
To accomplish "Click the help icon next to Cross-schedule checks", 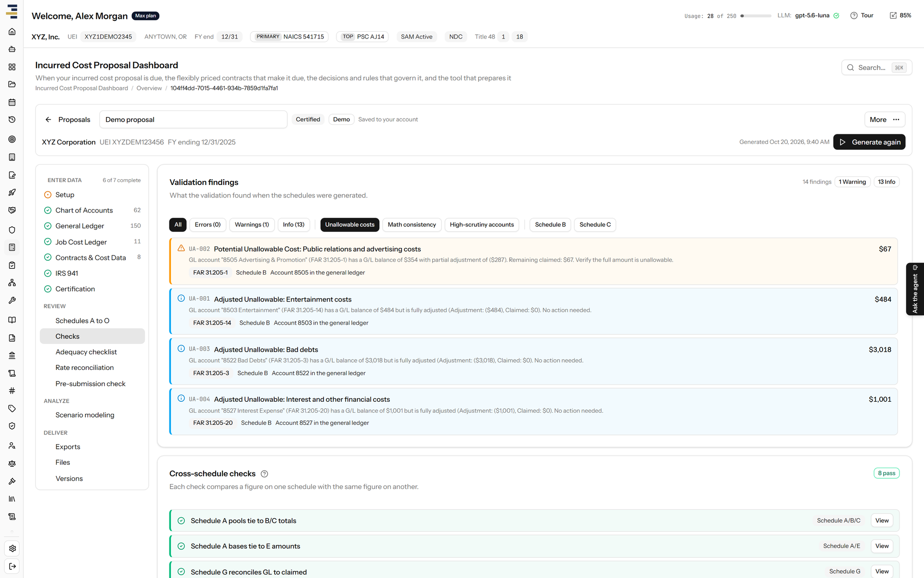I will (x=264, y=474).
